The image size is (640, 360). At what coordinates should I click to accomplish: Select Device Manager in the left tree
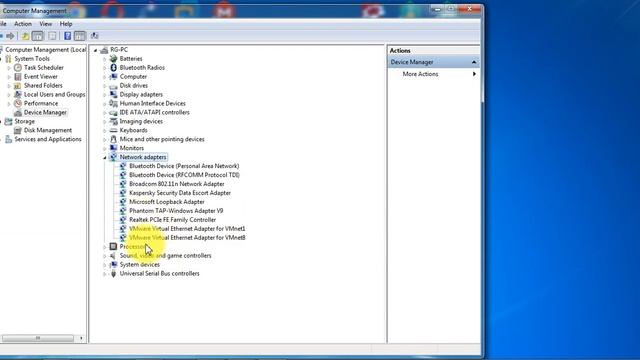[45, 113]
